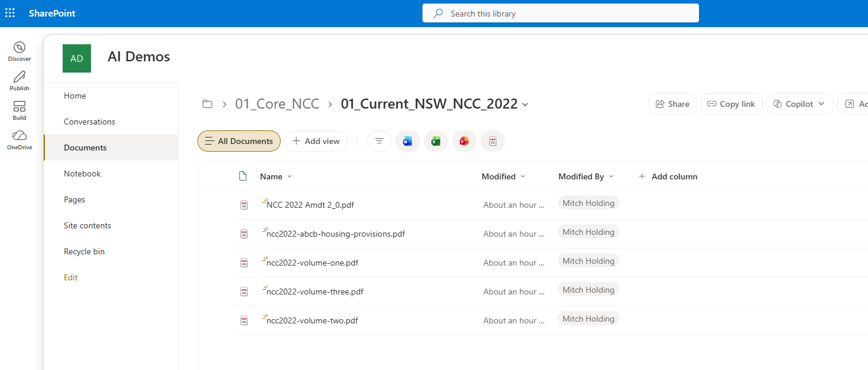Click the Share button
This screenshot has width=868, height=370.
(x=673, y=104)
